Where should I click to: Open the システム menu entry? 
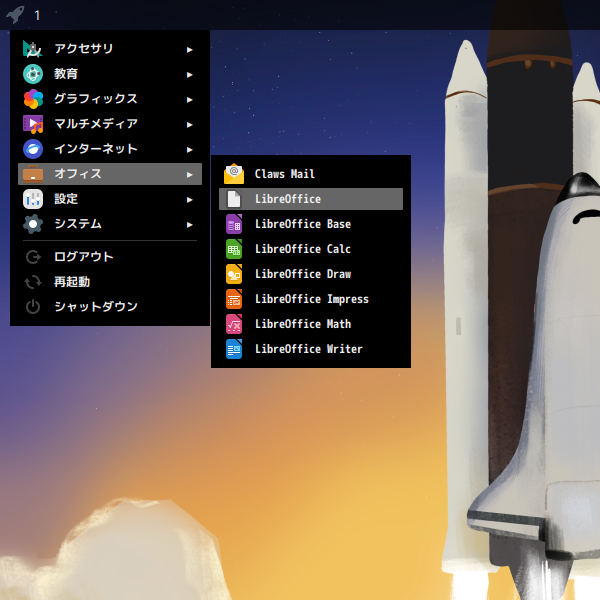[110, 224]
